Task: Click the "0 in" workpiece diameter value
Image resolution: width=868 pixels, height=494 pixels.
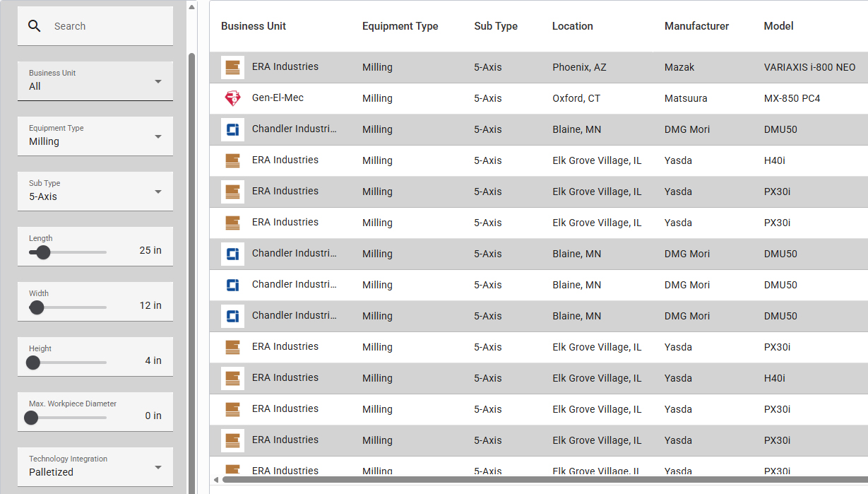Action: click(x=153, y=416)
